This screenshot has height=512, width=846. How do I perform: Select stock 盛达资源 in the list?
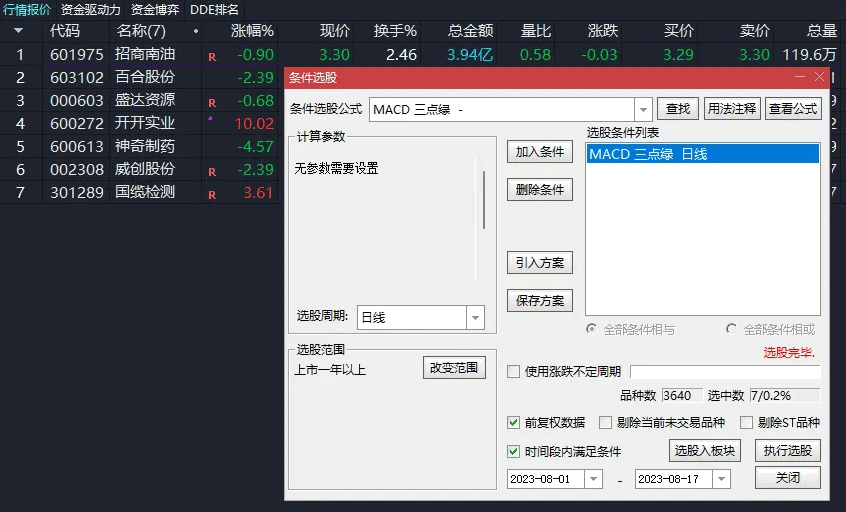[145, 100]
